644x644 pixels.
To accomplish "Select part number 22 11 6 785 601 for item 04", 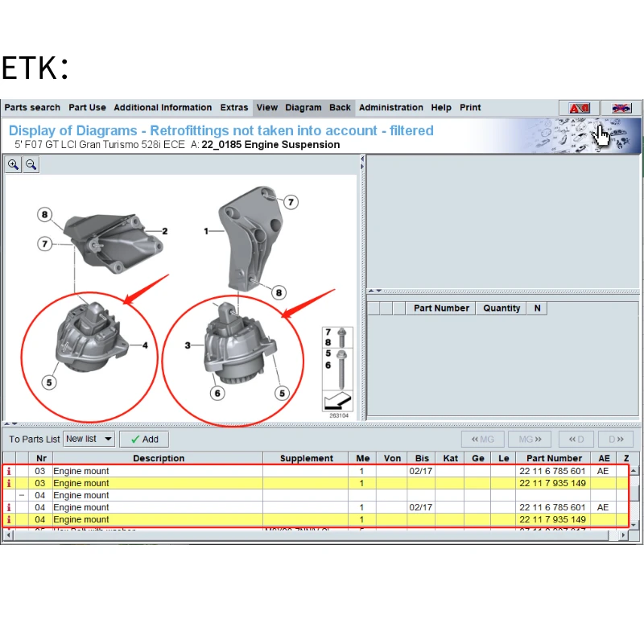I will click(552, 507).
